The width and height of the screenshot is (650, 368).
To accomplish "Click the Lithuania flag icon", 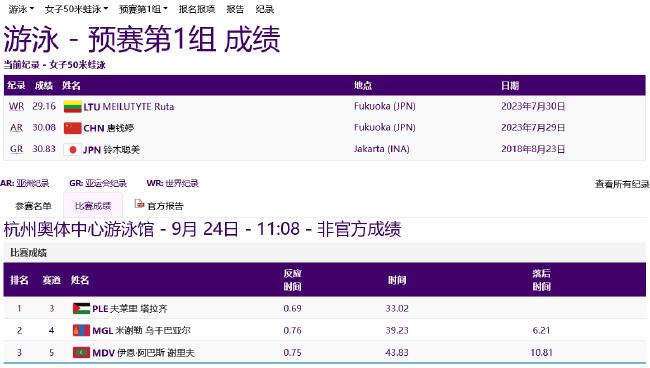I will pos(73,107).
